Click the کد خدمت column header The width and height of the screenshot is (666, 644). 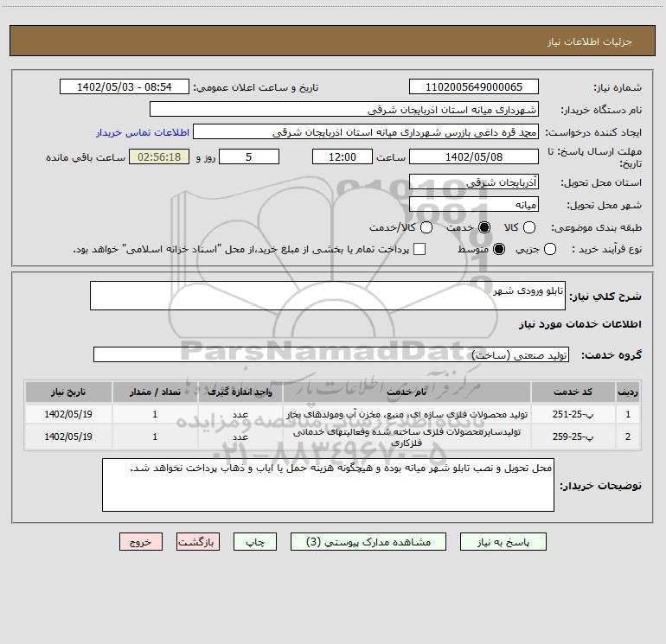point(573,392)
